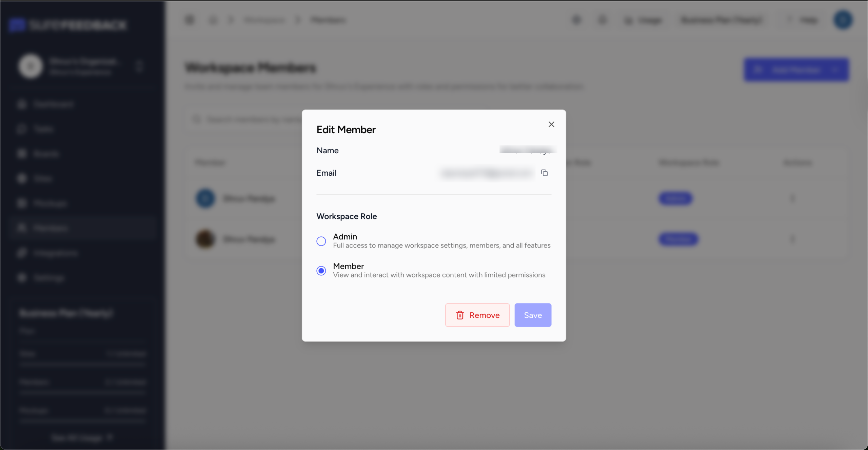Click the Admin role description text
The width and height of the screenshot is (868, 450).
[441, 246]
